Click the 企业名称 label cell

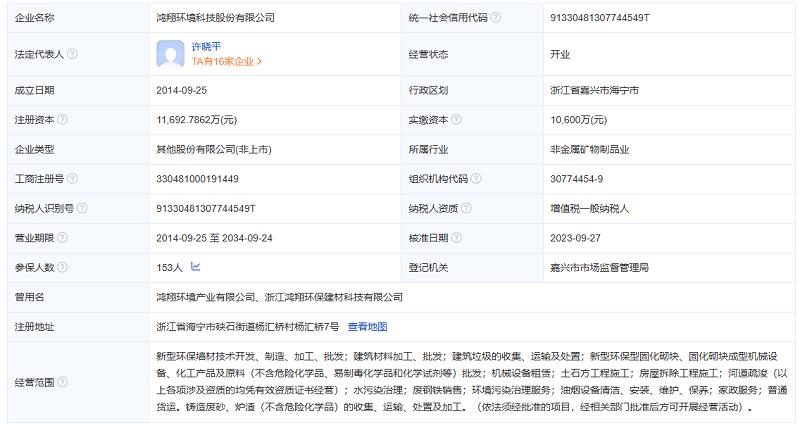click(x=78, y=18)
